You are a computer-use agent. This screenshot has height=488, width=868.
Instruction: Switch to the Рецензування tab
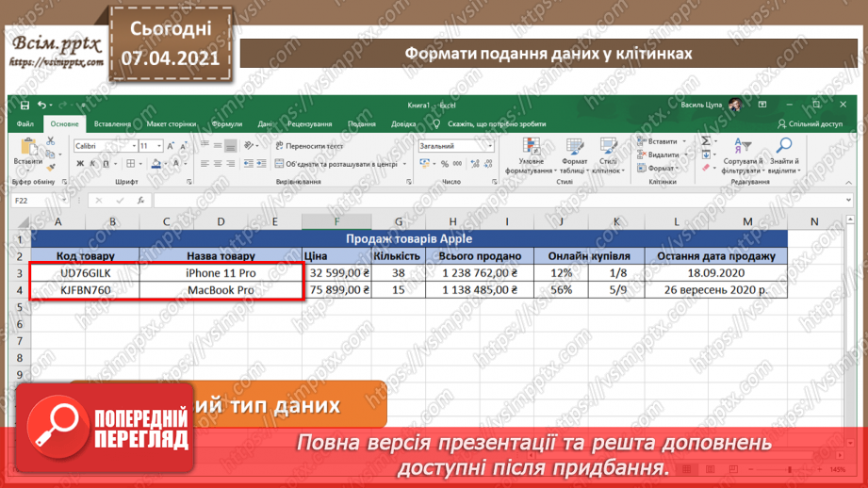coord(309,124)
